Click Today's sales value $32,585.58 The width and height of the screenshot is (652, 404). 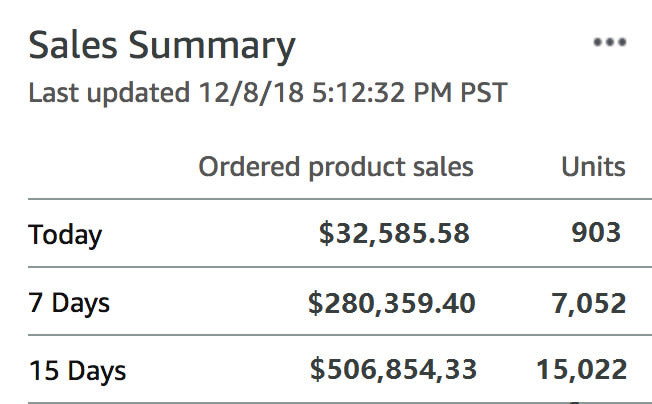[x=394, y=234]
